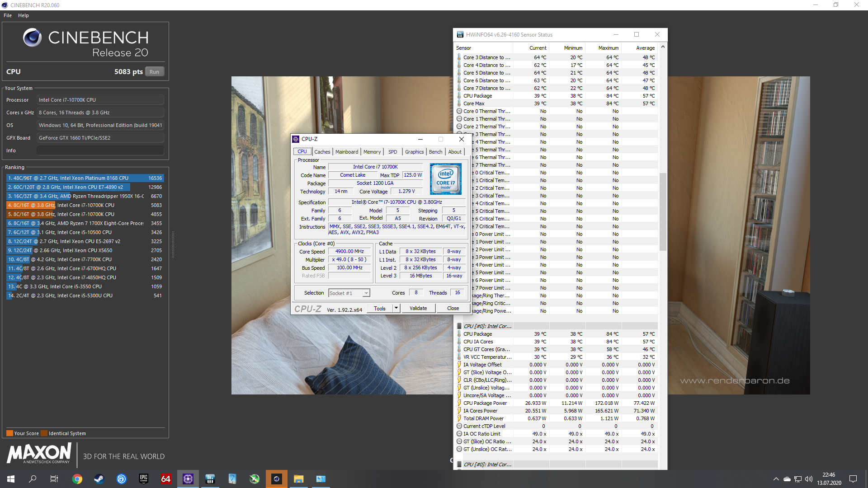Open Epic Games Launcher taskbar icon
Image resolution: width=868 pixels, height=488 pixels.
click(x=144, y=479)
